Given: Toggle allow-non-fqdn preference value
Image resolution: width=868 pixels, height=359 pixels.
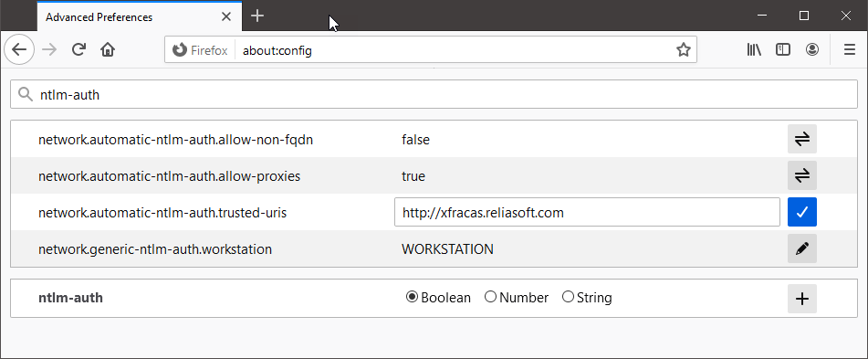Looking at the screenshot, I should pos(802,139).
